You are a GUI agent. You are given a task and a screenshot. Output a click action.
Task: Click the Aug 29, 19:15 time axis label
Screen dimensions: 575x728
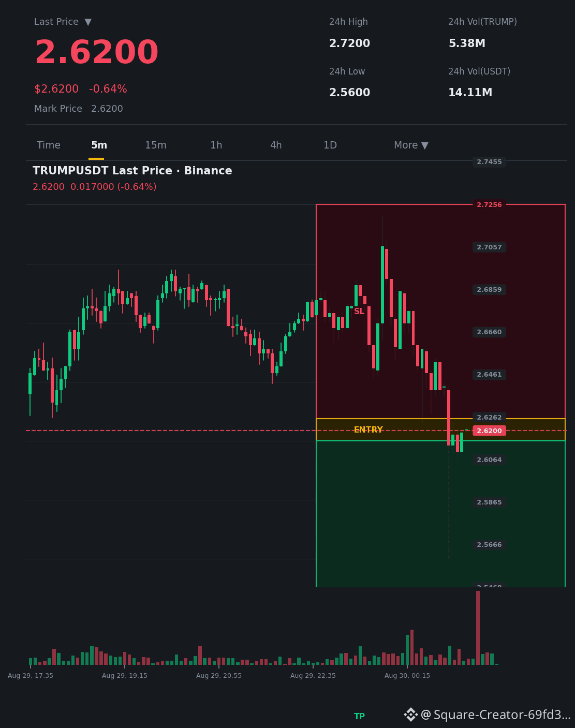pyautogui.click(x=125, y=676)
